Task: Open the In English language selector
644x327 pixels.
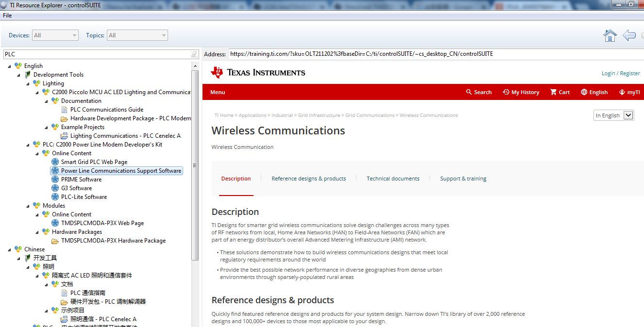Action: point(614,115)
